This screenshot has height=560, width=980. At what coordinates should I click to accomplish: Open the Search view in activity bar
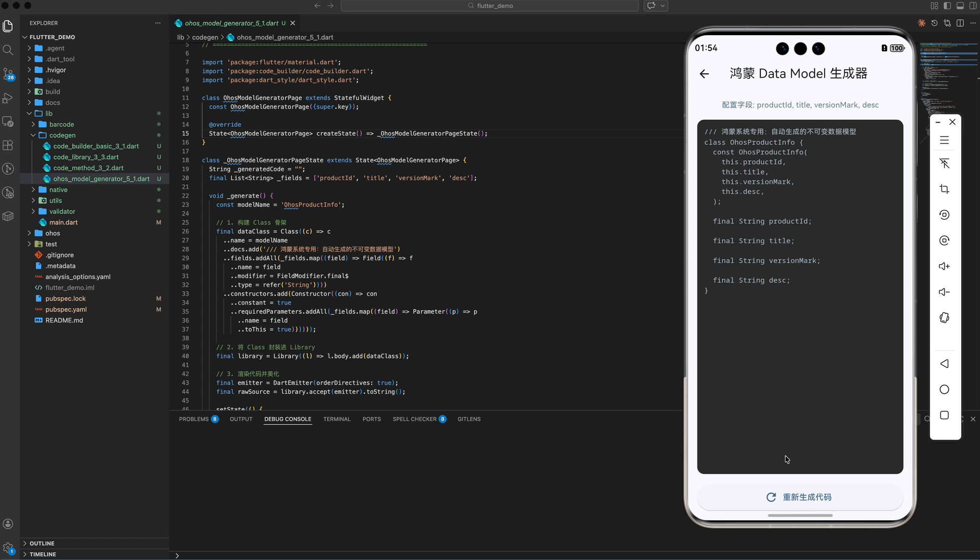coord(8,50)
